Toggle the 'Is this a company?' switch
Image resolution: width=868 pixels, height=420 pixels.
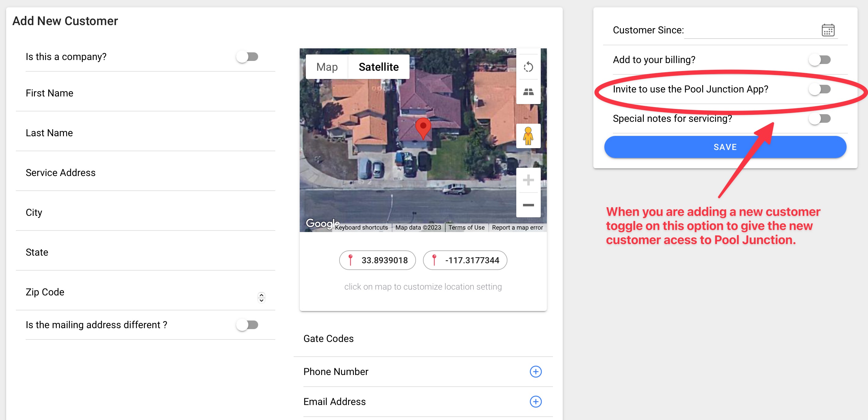click(x=247, y=57)
